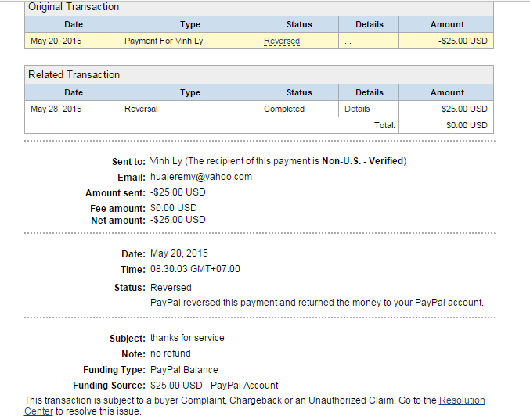Click the Non-U.S. - Verified text
The height and width of the screenshot is (420, 530).
coord(365,161)
